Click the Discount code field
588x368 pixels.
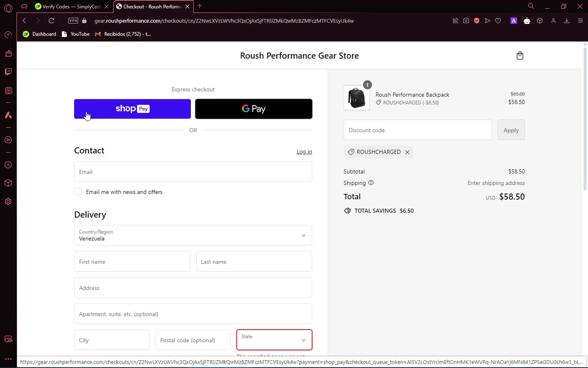[417, 130]
